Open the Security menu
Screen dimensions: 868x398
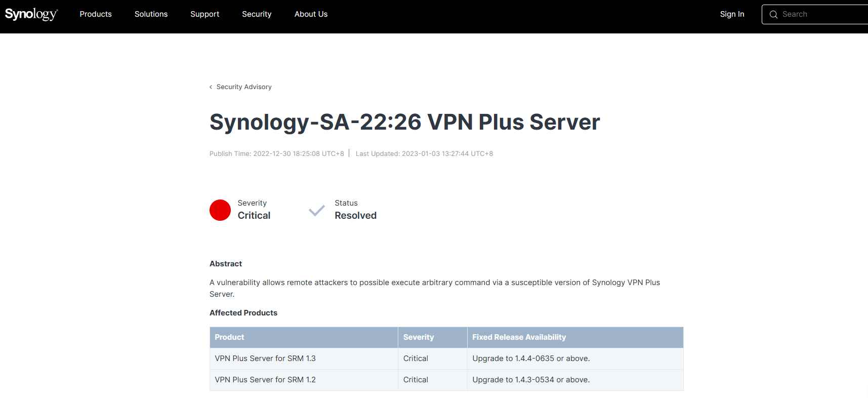click(x=257, y=14)
